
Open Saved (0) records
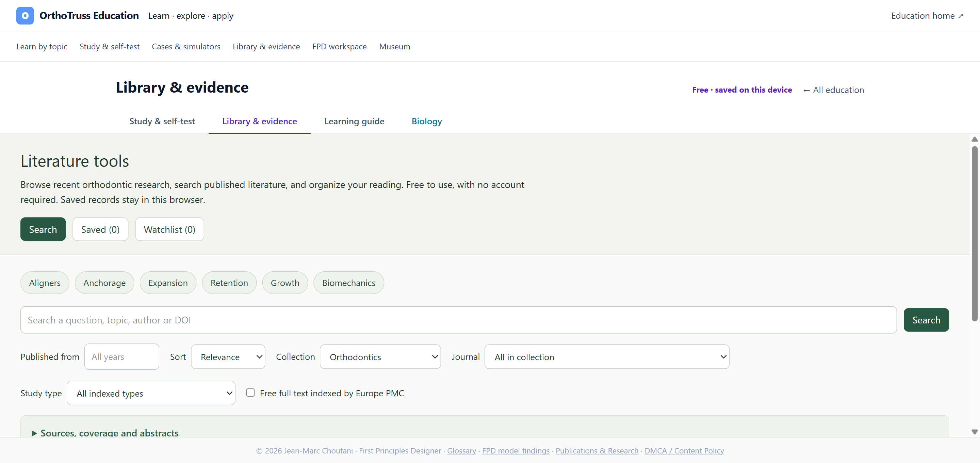pos(100,229)
